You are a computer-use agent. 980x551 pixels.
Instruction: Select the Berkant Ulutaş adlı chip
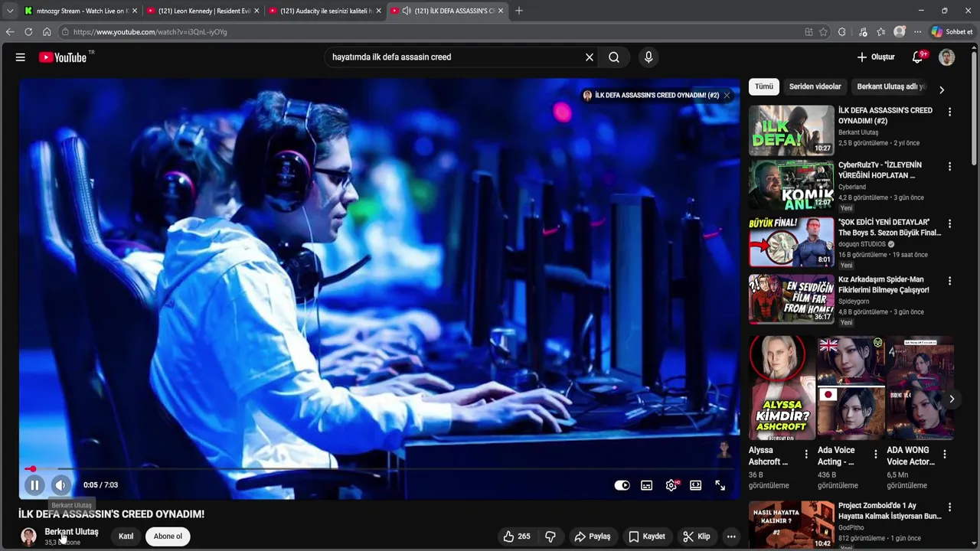891,86
